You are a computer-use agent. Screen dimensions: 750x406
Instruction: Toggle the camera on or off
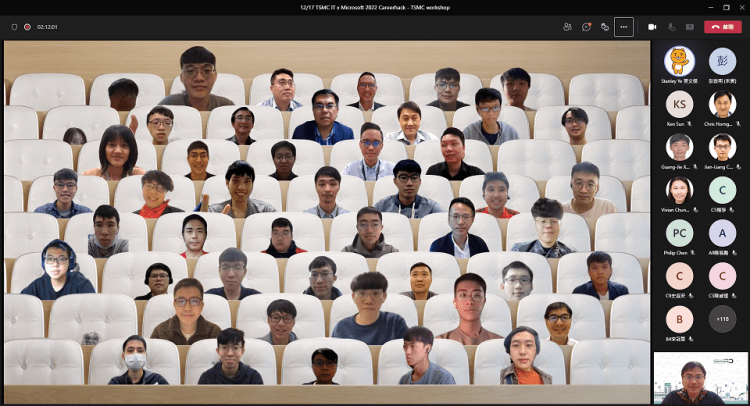click(652, 27)
